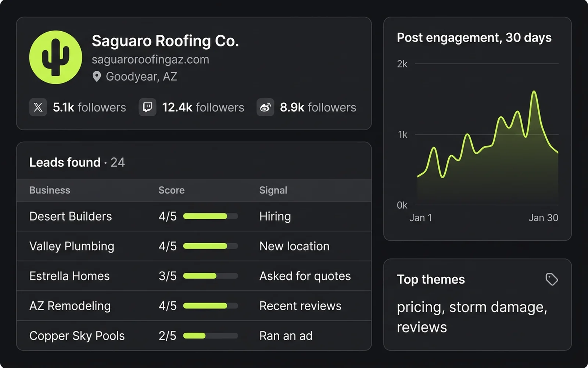The width and height of the screenshot is (588, 368).
Task: Click the Estrella Homes score bar
Action: point(211,276)
